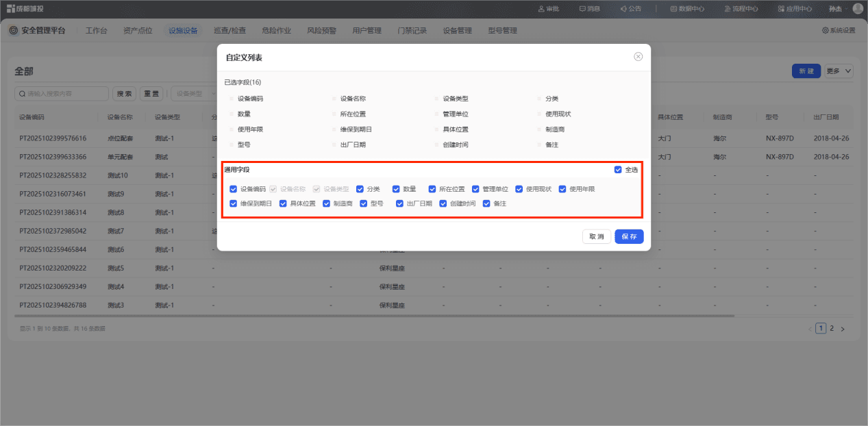
Task: Uncheck the 制造商 field checkbox
Action: [327, 203]
